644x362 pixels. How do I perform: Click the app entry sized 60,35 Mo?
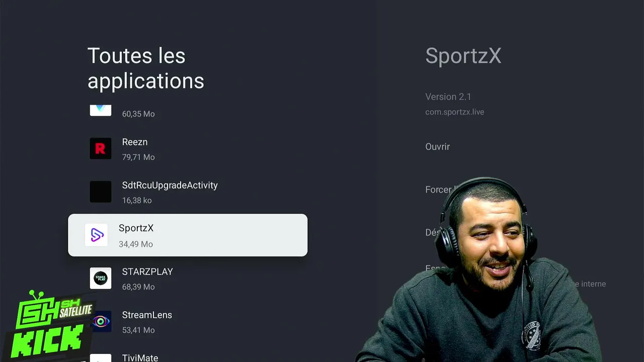[188, 111]
